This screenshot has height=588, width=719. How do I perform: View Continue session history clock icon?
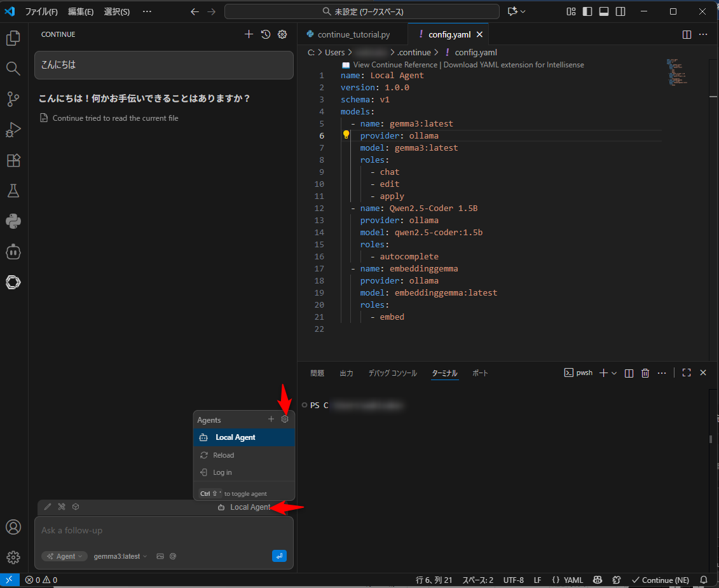[x=266, y=34]
